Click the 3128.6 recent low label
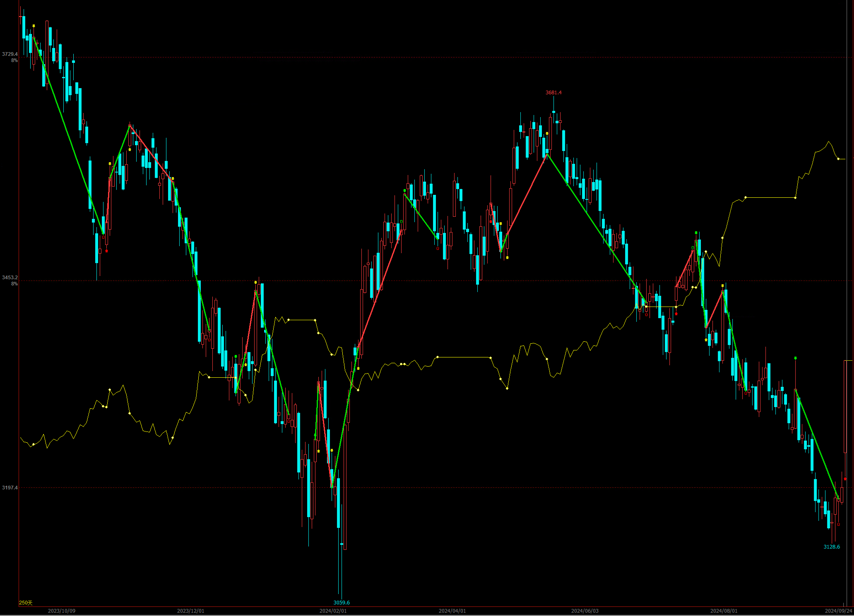854x616 pixels. click(x=832, y=547)
